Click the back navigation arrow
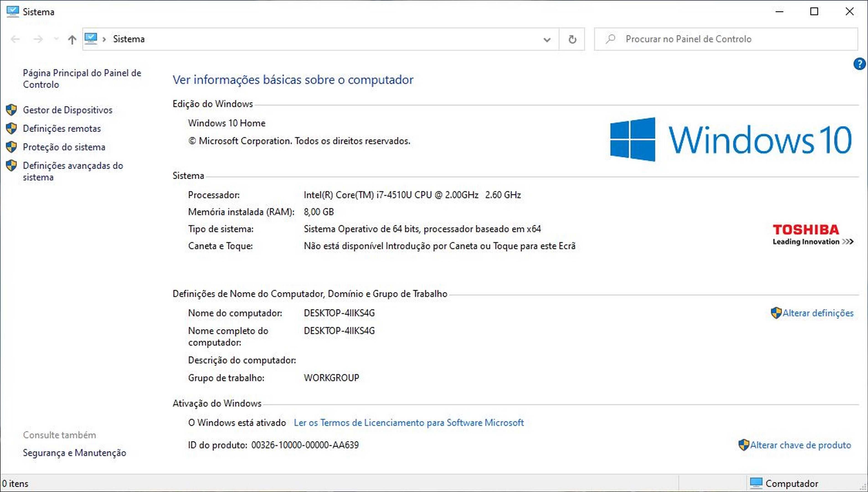This screenshot has width=868, height=492. point(15,39)
